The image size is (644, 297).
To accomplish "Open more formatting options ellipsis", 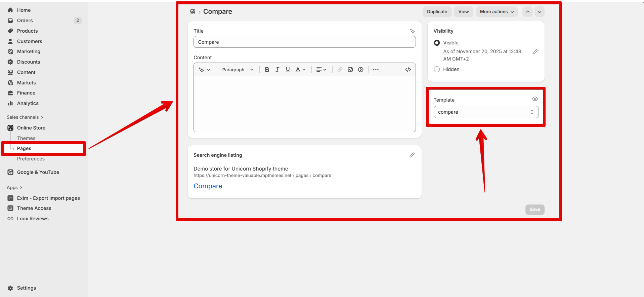I will click(x=376, y=70).
